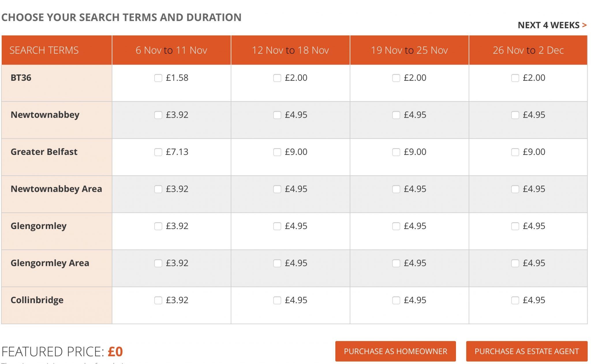The image size is (591, 364).
Task: Select Glengormley Area checkbox for 6 Nov week
Action: coord(158,263)
